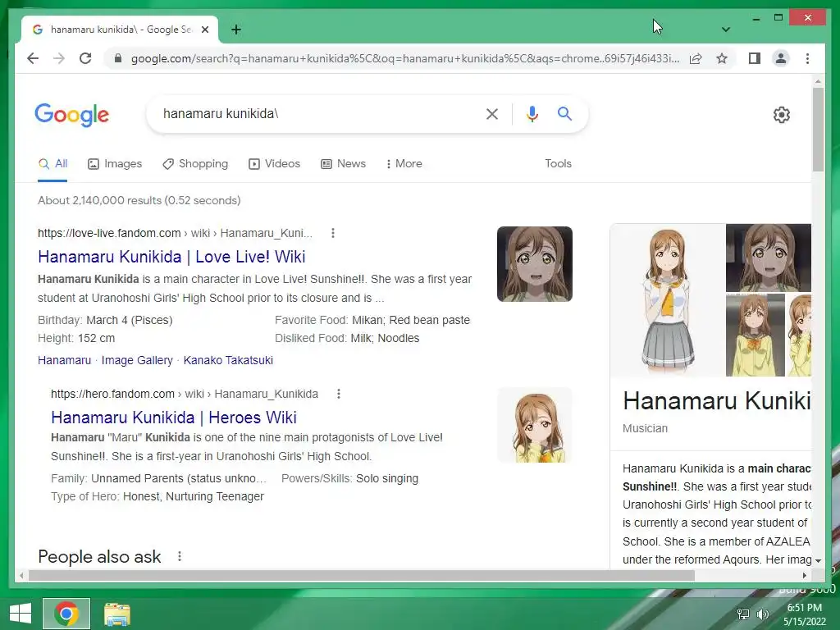This screenshot has width=840, height=630.
Task: Share this page using the share icon
Action: tap(696, 58)
